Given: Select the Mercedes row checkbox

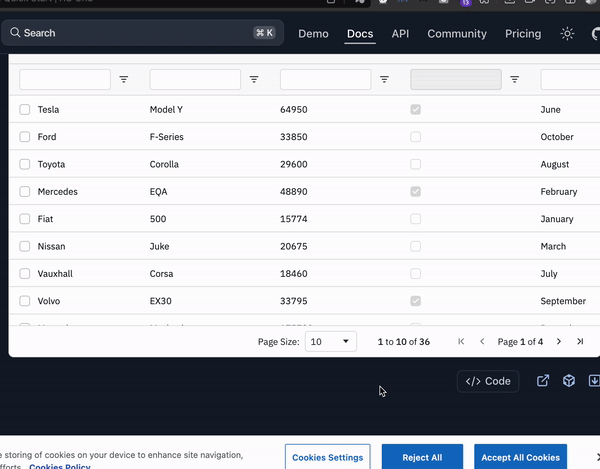Looking at the screenshot, I should (24, 191).
